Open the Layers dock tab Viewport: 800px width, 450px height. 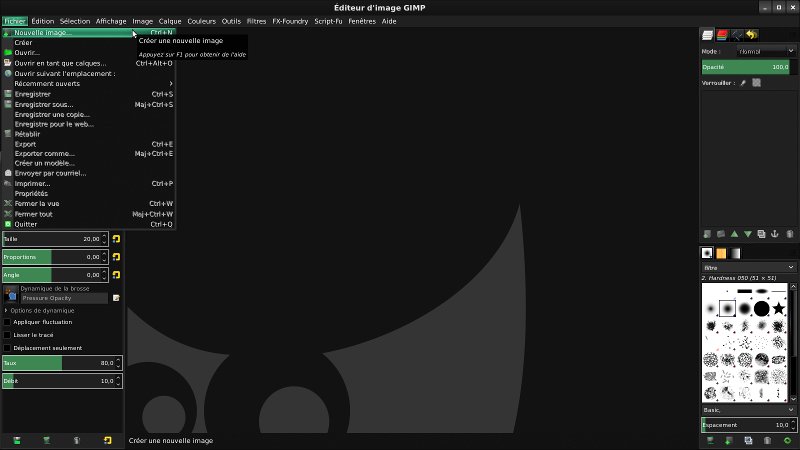707,35
